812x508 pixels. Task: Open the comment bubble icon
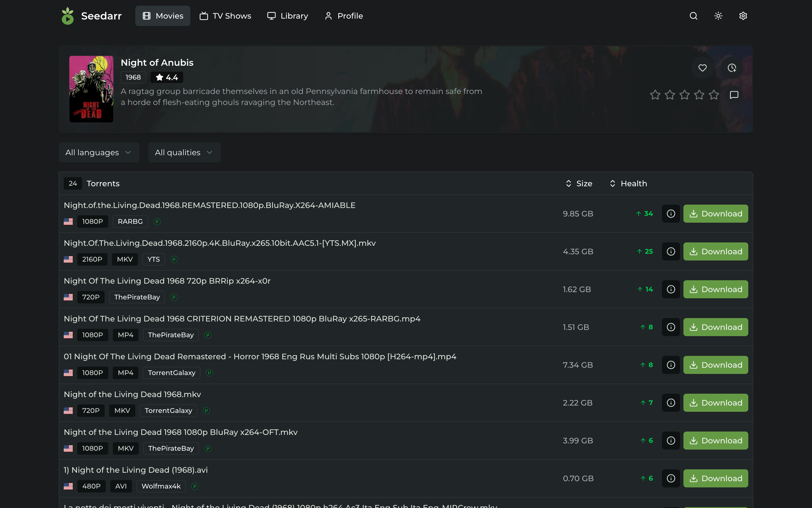click(734, 95)
